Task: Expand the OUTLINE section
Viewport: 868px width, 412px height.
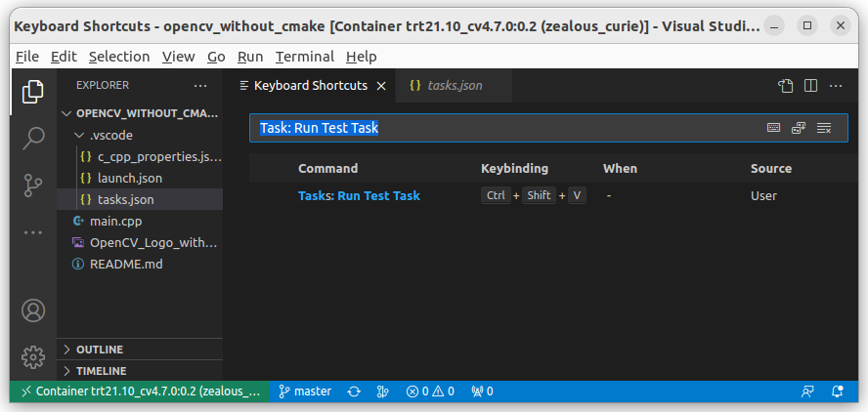Action: click(140, 350)
